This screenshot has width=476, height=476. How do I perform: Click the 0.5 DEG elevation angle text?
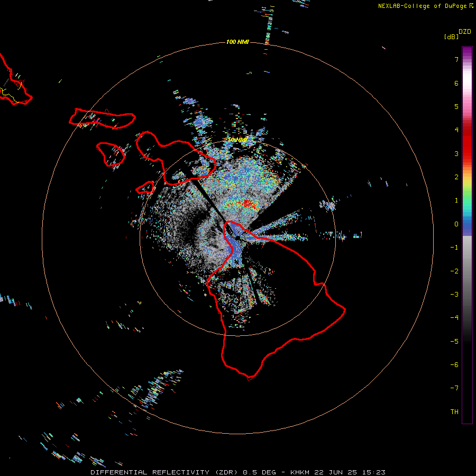[x=260, y=472]
